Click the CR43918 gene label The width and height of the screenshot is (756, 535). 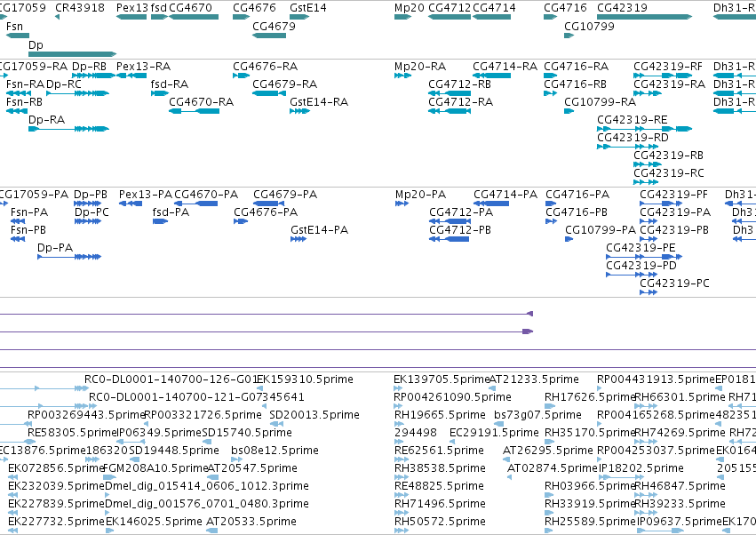point(80,8)
